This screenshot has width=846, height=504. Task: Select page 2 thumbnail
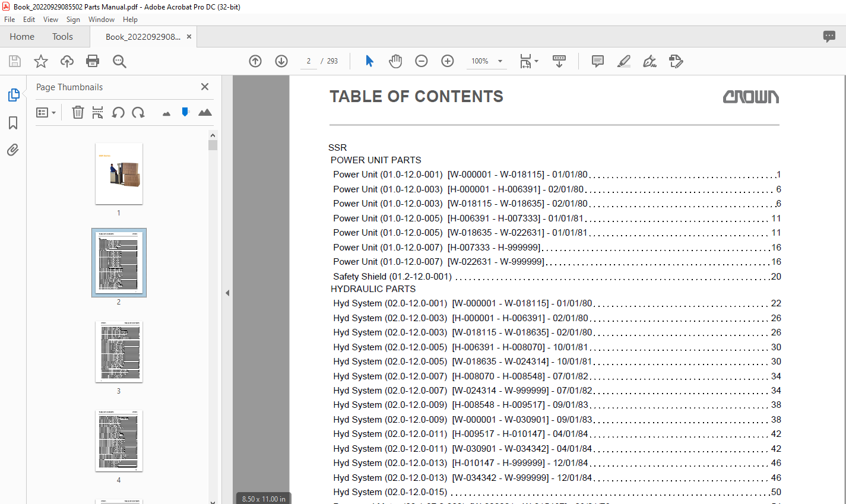point(119,262)
